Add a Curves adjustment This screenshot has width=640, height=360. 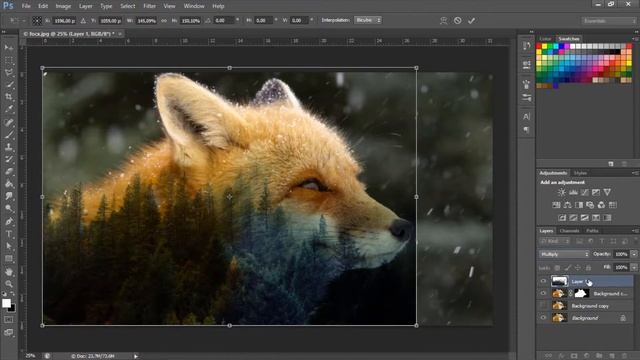(585, 192)
